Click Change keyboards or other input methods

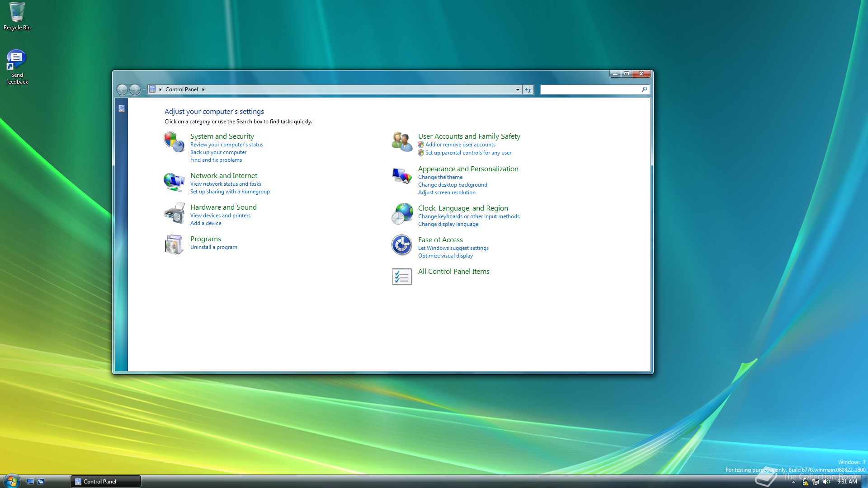pos(469,216)
